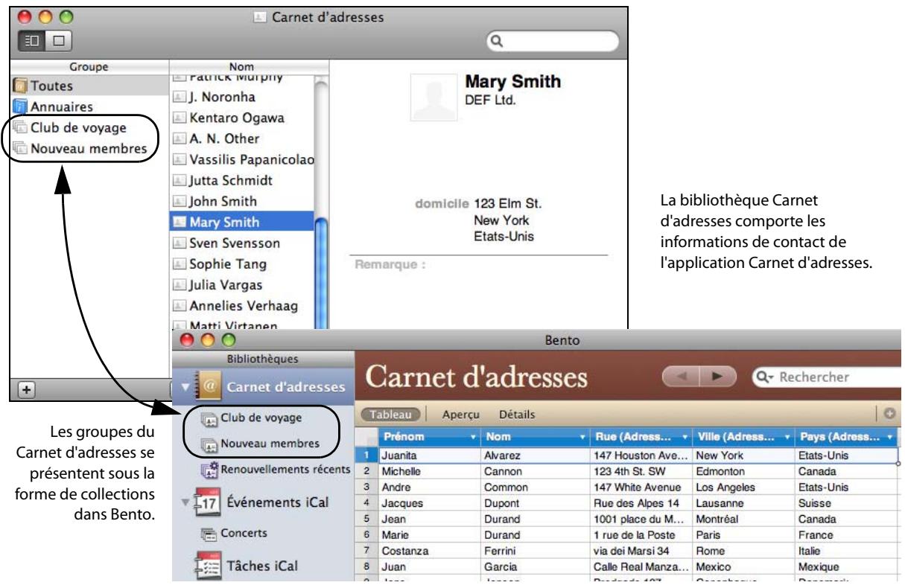
Task: Go to next record arrow in Bento
Action: (x=717, y=377)
